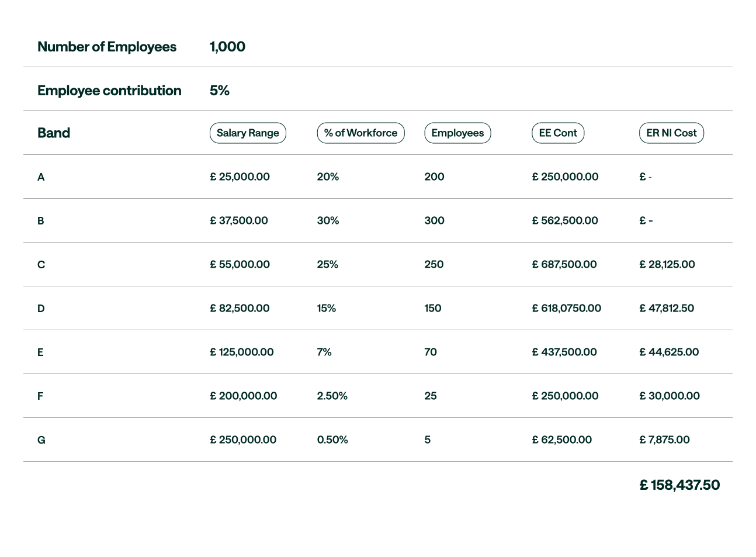Click the 200 employees cell
The width and height of the screenshot is (756, 557).
(434, 177)
